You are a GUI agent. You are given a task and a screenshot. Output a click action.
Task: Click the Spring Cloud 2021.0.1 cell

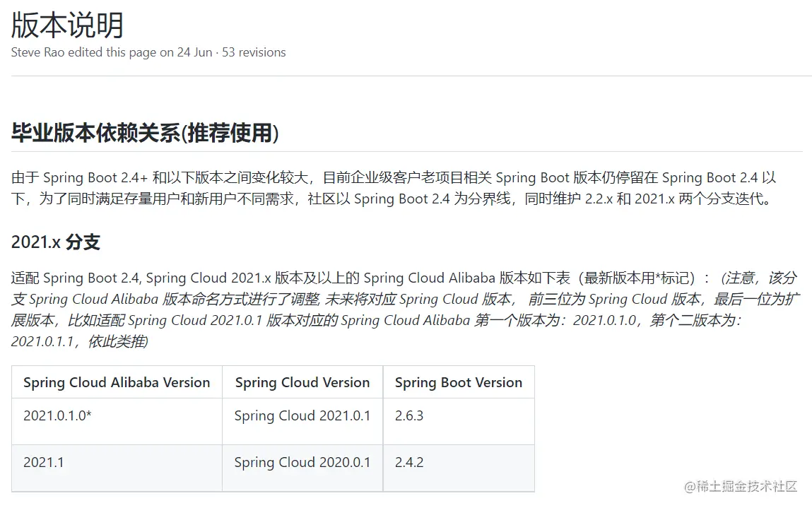pos(302,415)
